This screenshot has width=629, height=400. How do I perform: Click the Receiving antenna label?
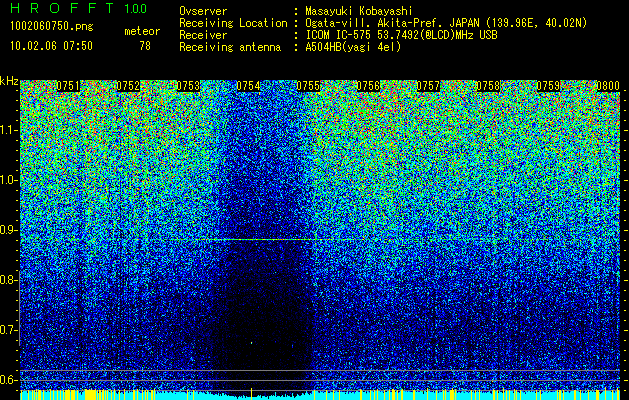click(230, 47)
